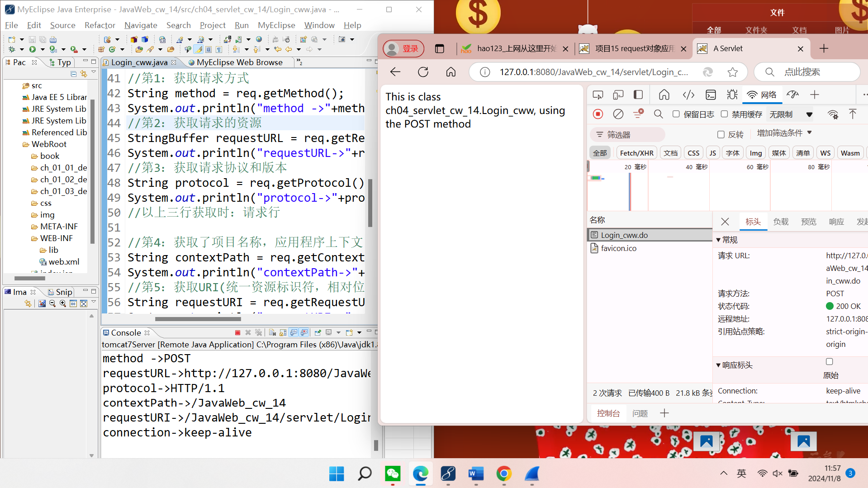Expand the 增加筛选条件 dropdown
The width and height of the screenshot is (868, 488).
click(784, 133)
